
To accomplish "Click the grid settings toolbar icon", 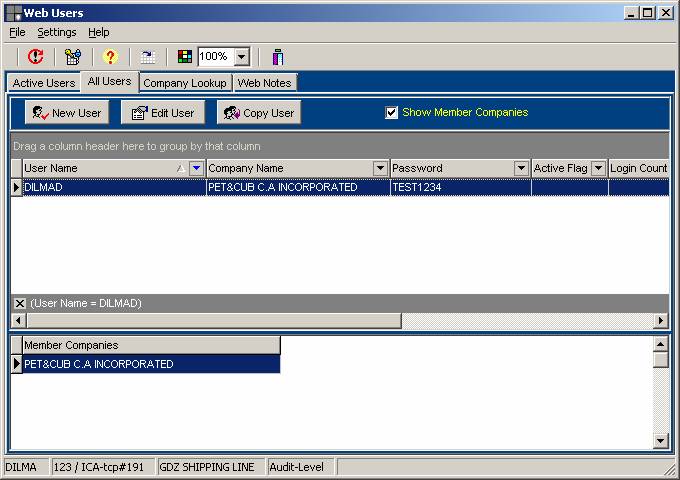I will (72, 57).
